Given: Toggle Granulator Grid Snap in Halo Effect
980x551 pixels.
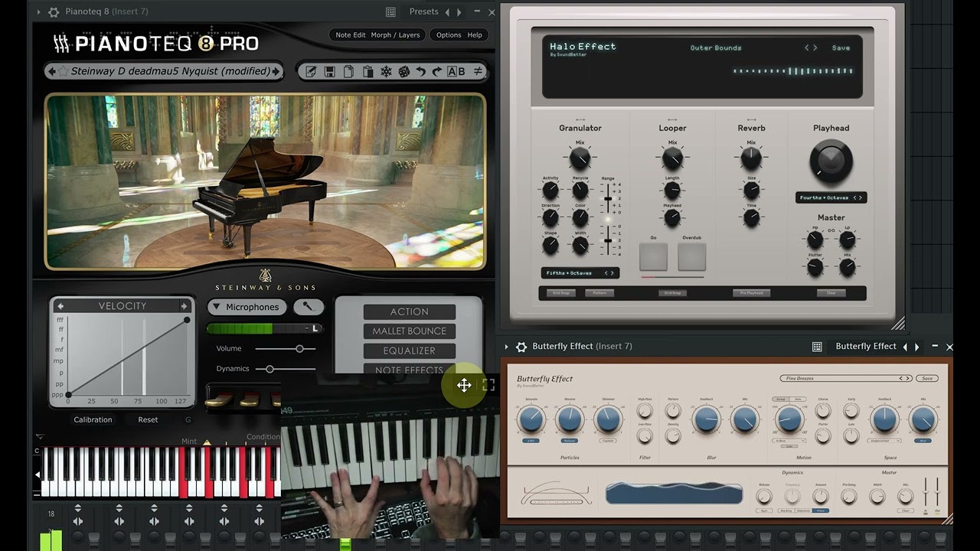Looking at the screenshot, I should pos(561,292).
